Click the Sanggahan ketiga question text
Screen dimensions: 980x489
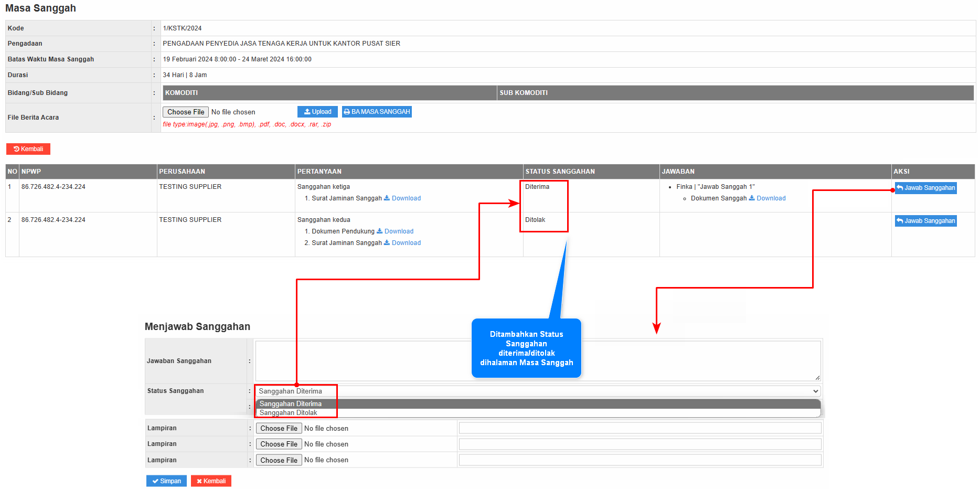tap(323, 187)
